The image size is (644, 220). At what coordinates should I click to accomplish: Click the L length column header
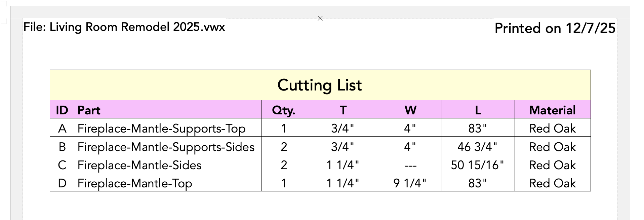point(478,110)
